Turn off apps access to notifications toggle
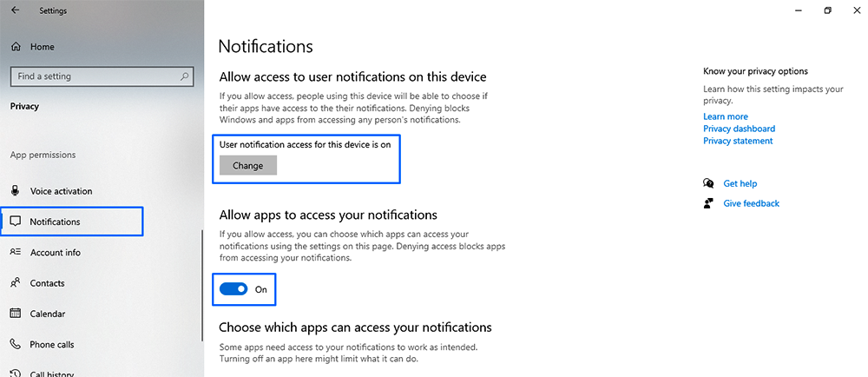 [233, 289]
